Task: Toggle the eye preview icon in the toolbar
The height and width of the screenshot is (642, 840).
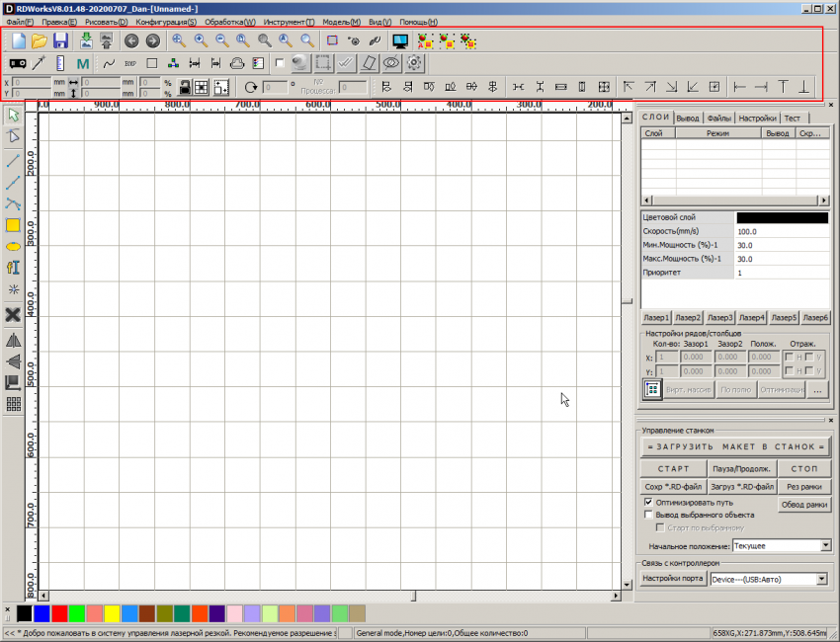Action: coord(390,63)
